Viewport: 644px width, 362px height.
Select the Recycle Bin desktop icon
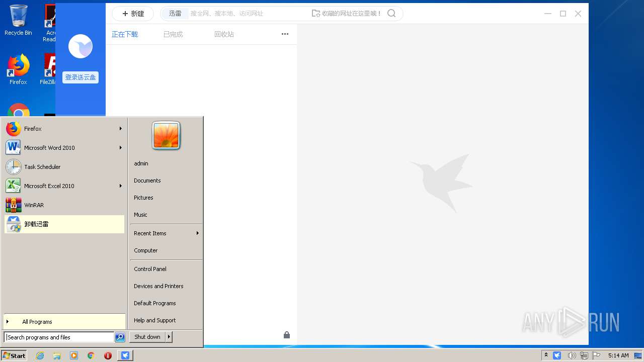pos(18,20)
